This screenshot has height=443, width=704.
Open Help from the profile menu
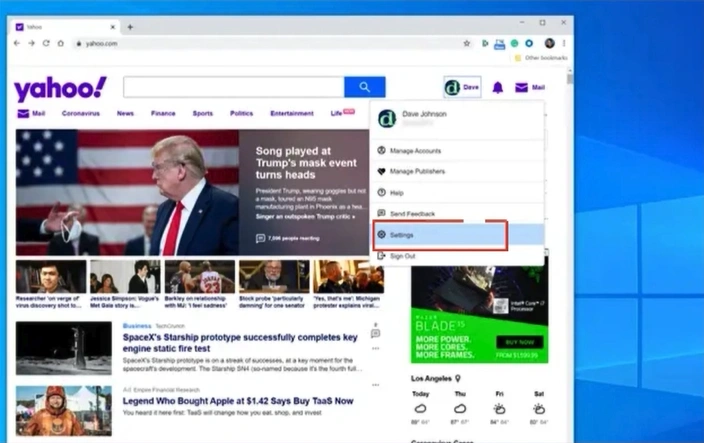click(x=457, y=193)
